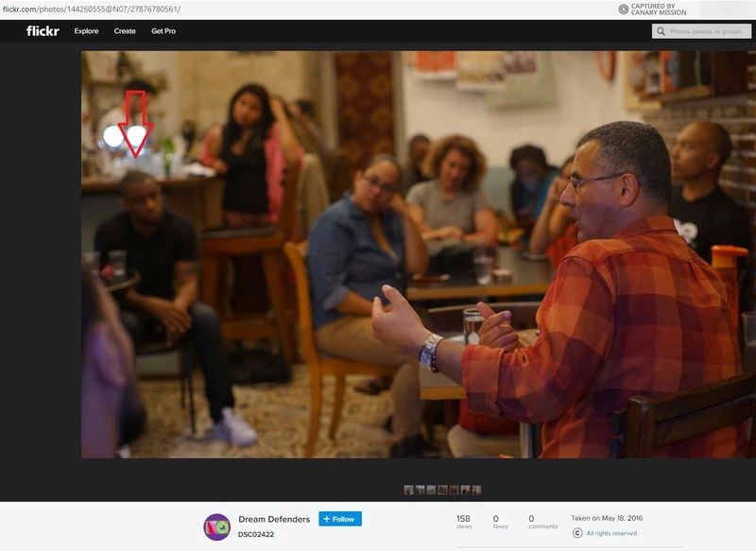Screen dimensions: 756x551
Task: Select the last thumbnail in the photostream strip
Action: tap(477, 490)
